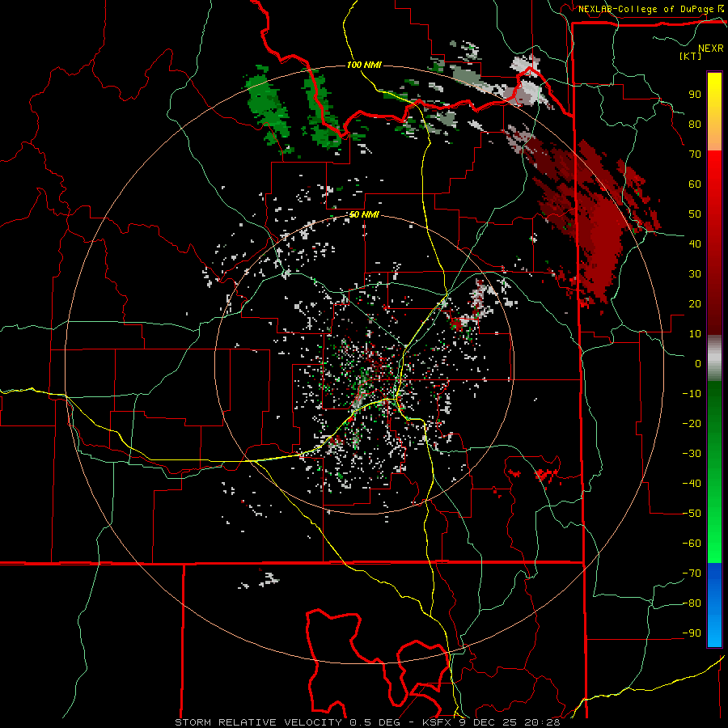Click the -90 value on velocity scale
This screenshot has width=728, height=728.
pyautogui.click(x=692, y=633)
